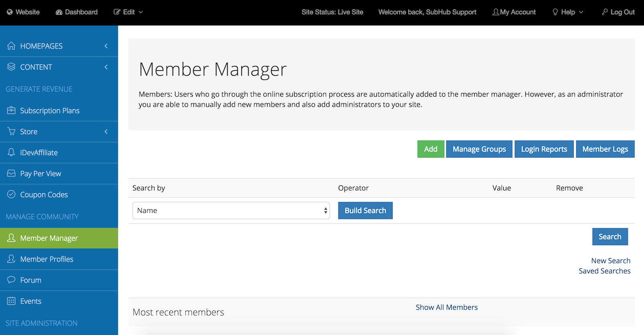Image resolution: width=644 pixels, height=335 pixels.
Task: Click the Content layers icon in sidebar
Action: click(x=11, y=67)
